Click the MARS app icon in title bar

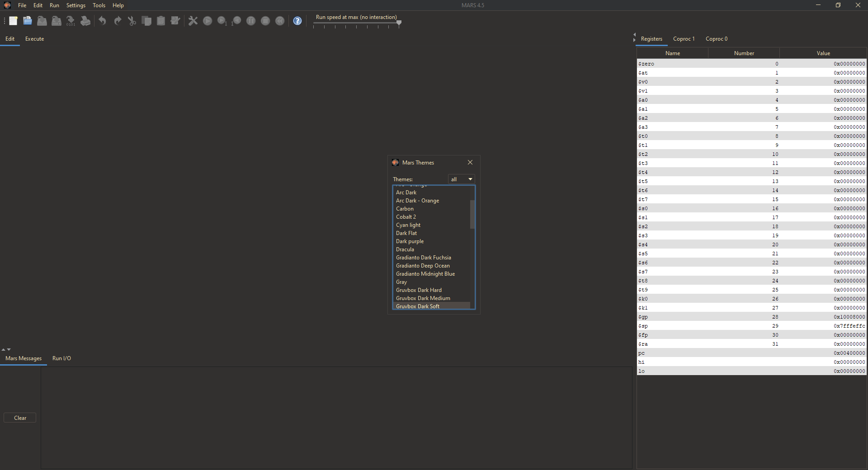7,5
